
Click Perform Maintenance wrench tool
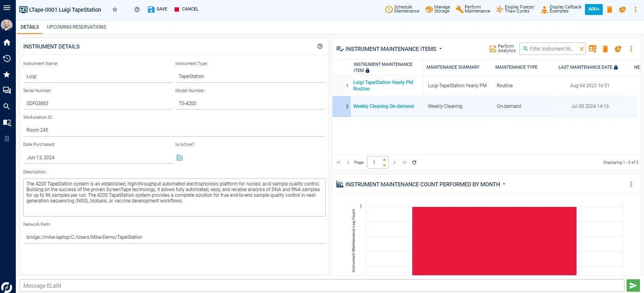(473, 9)
